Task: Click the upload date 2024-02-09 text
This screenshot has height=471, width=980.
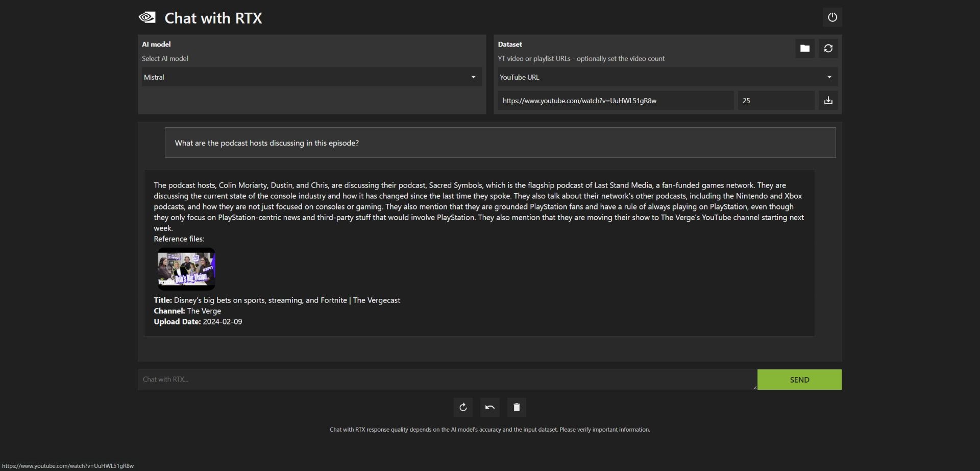Action: (x=222, y=322)
